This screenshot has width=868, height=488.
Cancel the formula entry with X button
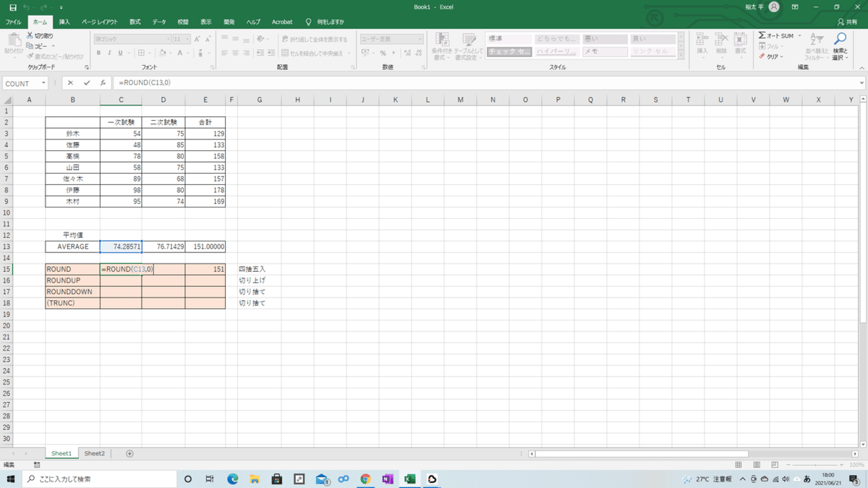pos(70,83)
